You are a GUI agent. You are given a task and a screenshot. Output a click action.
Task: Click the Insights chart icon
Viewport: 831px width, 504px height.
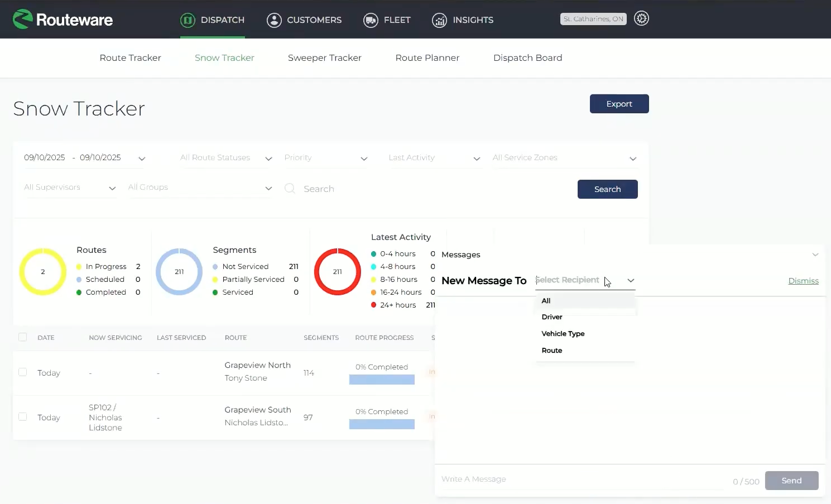tap(440, 20)
